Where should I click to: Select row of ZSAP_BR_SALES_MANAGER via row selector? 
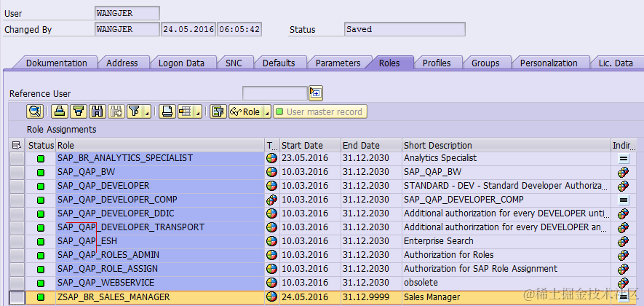(17, 297)
